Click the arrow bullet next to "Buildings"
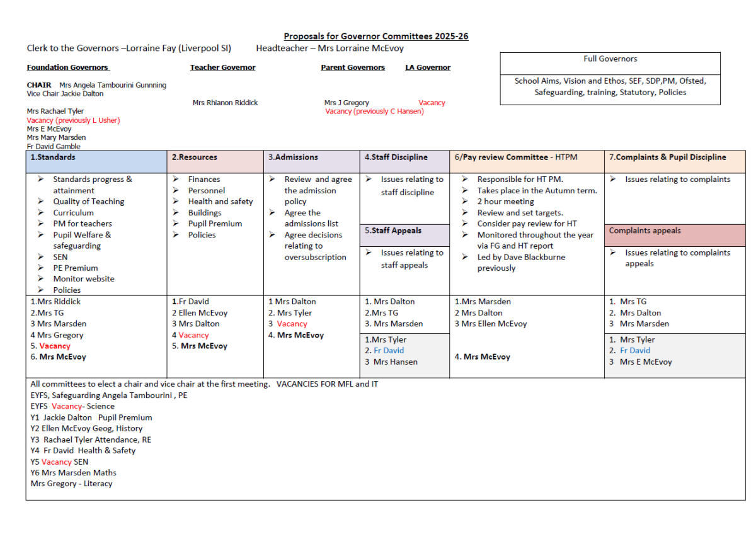756x534 pixels. coord(176,213)
